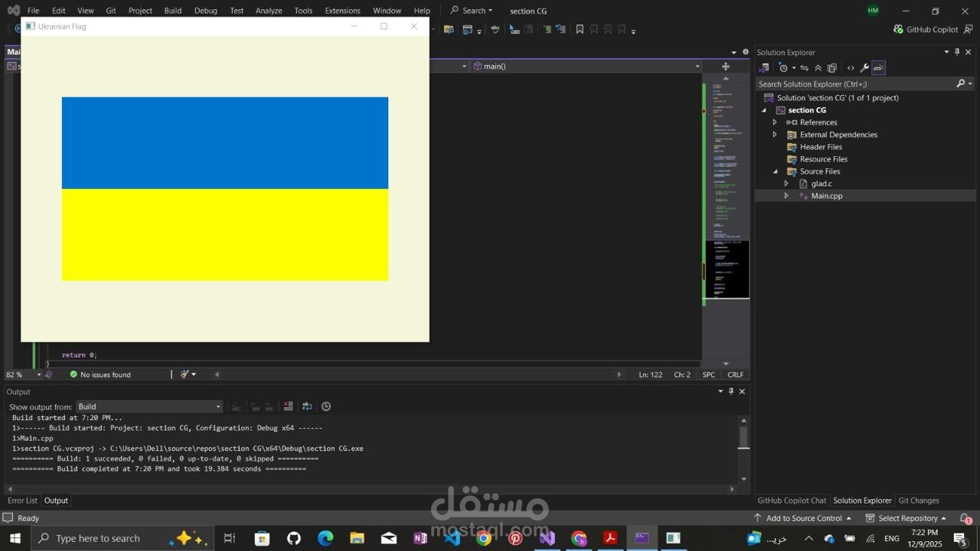The height and width of the screenshot is (551, 980).
Task: Click the Clear All icon in Output
Action: coord(288,406)
